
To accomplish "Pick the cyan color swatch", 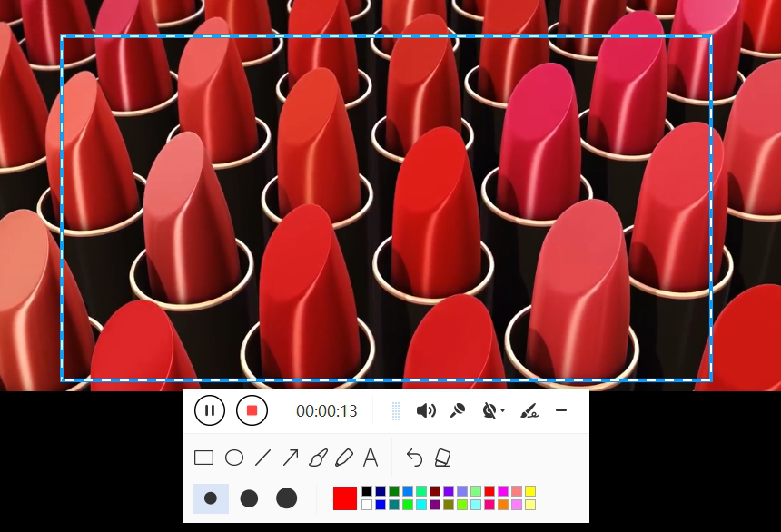I will [421, 505].
